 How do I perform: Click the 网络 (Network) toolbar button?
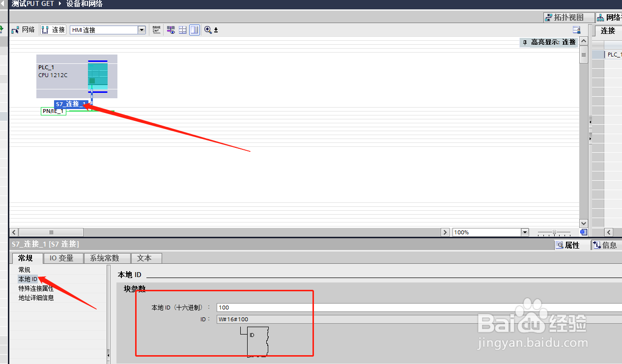pyautogui.click(x=23, y=30)
